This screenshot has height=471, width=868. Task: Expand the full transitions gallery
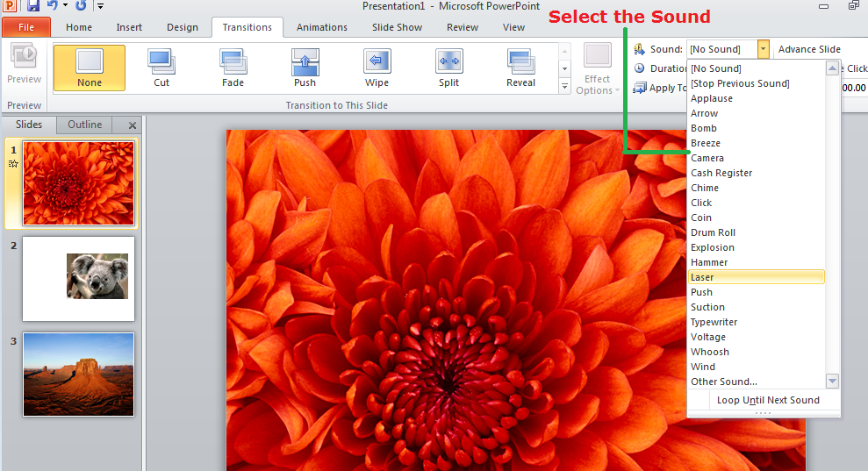[564, 86]
